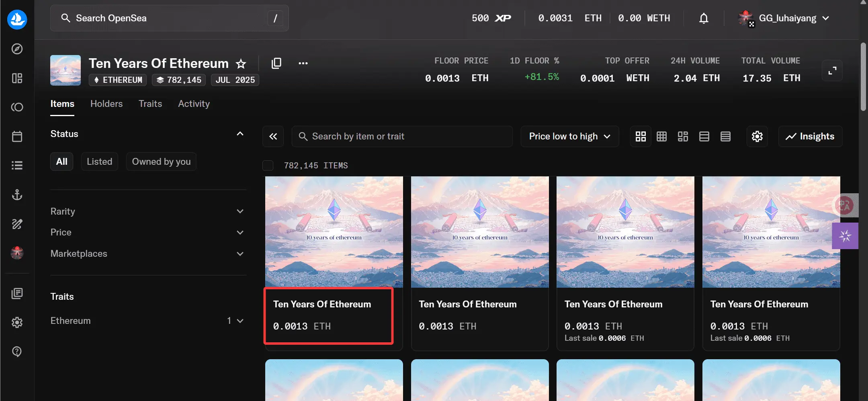Click the ETHEREUM chain badge
This screenshot has height=401, width=868.
click(x=118, y=80)
